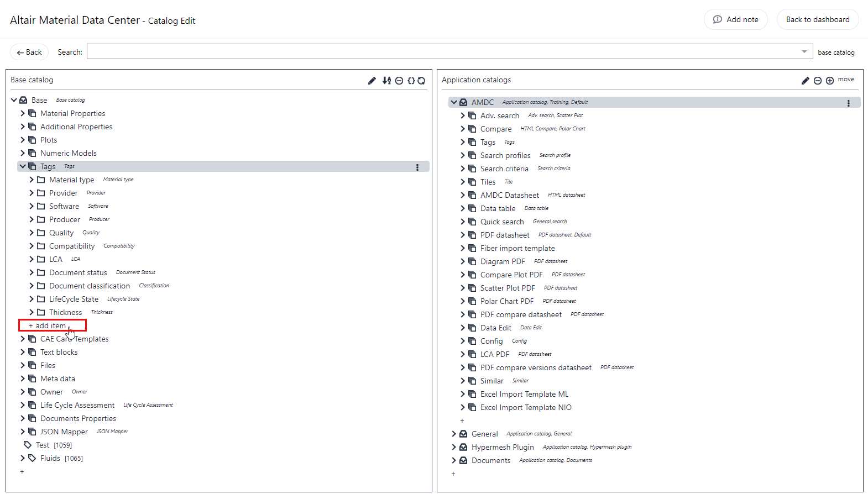Screen dimensions: 868x494
Task: Refresh the Base catalog tree
Action: pyautogui.click(x=421, y=81)
